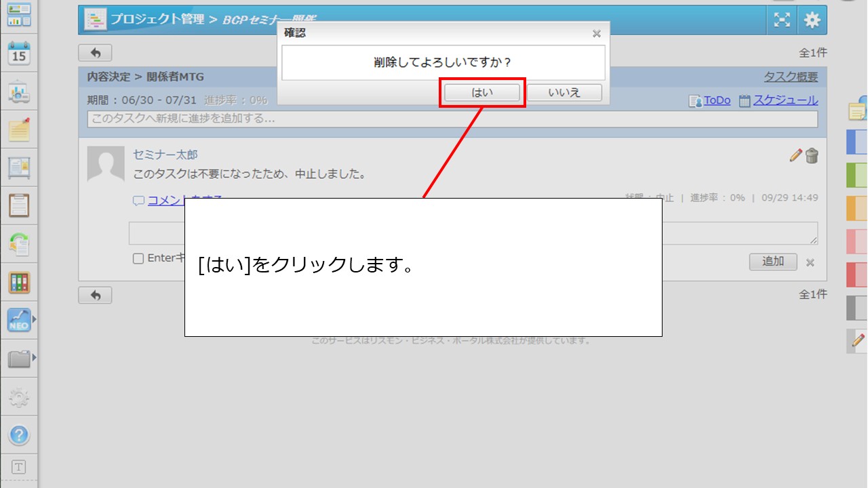The width and height of the screenshot is (868, 488).
Task: Open the calendar icon showing 15
Action: coord(19,53)
